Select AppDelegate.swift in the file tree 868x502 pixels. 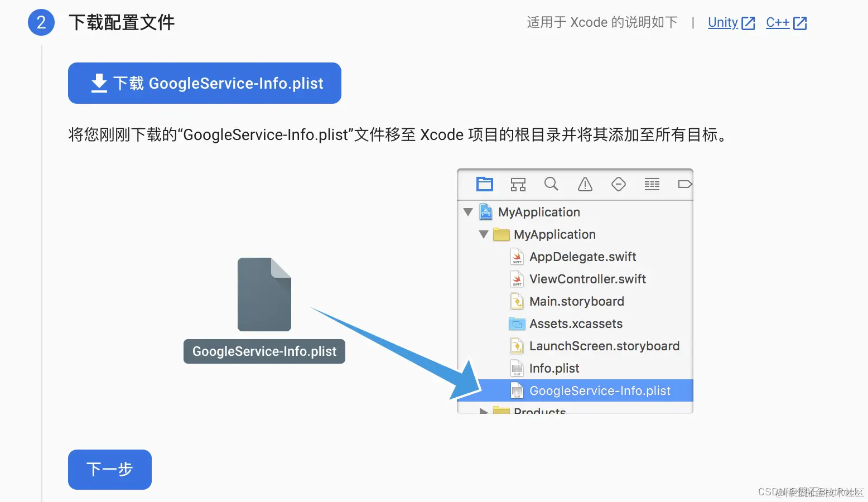[575, 257]
